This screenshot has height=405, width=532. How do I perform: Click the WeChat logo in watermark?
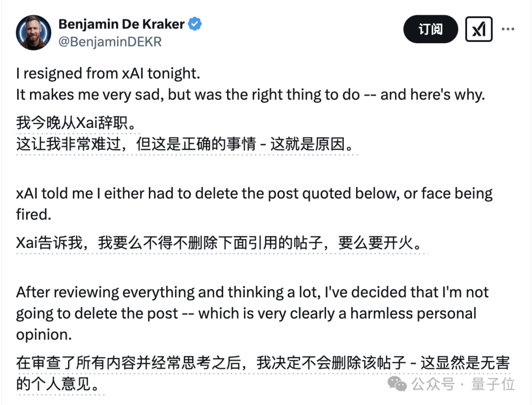coord(397,384)
